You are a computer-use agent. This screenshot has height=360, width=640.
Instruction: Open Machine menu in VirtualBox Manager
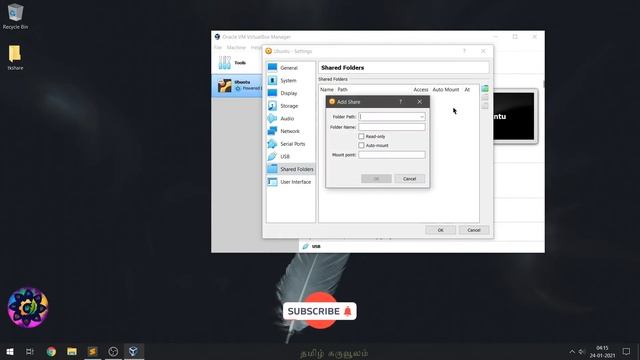click(x=236, y=47)
